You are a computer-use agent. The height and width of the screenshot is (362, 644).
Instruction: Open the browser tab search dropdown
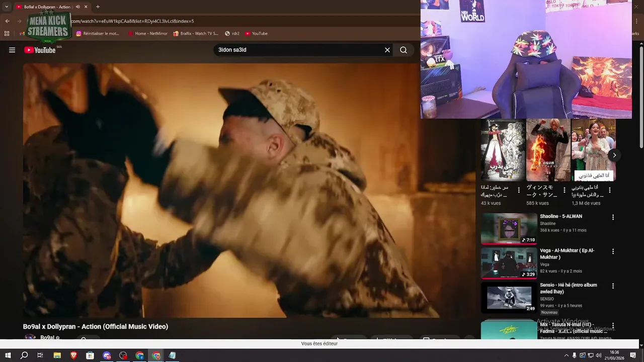pos(7,7)
